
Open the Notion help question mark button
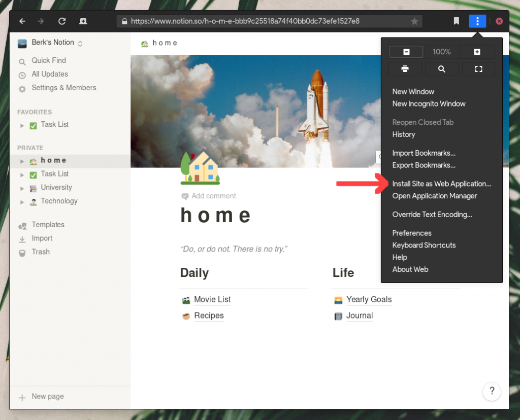click(492, 391)
